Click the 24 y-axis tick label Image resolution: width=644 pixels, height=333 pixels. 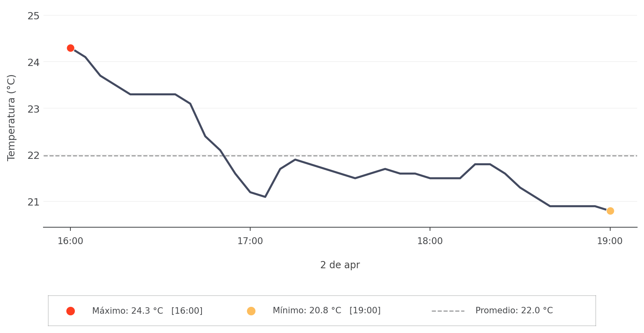(33, 62)
